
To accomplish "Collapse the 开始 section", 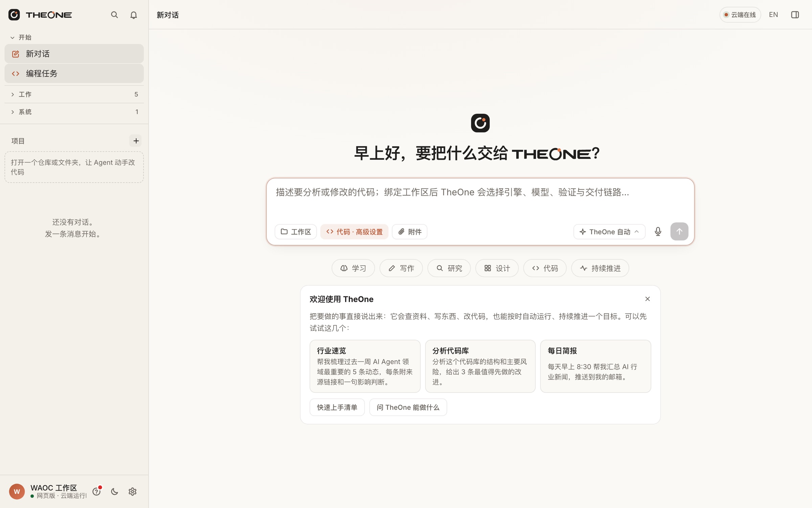I will coord(21,37).
